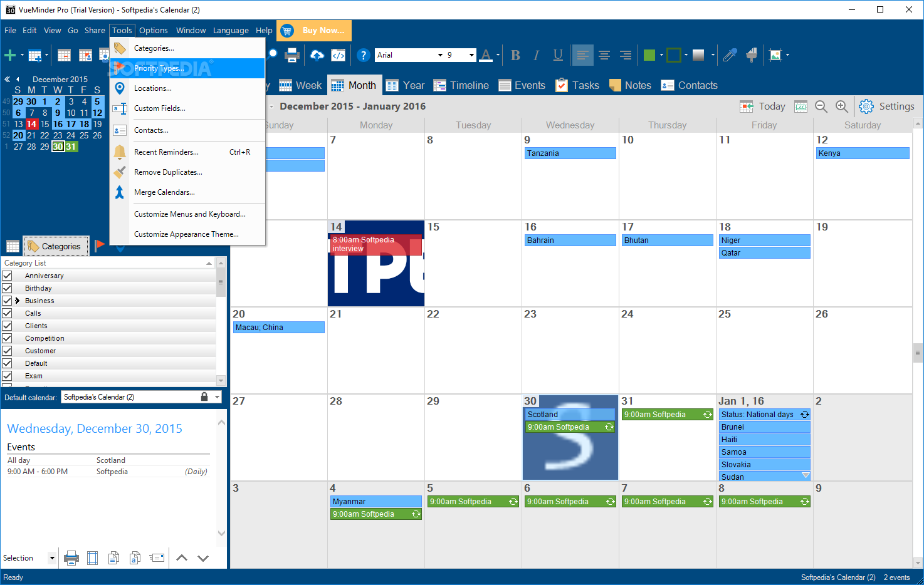Click the paint appearance brush icon
The width and height of the screenshot is (924, 585).
[x=752, y=55]
